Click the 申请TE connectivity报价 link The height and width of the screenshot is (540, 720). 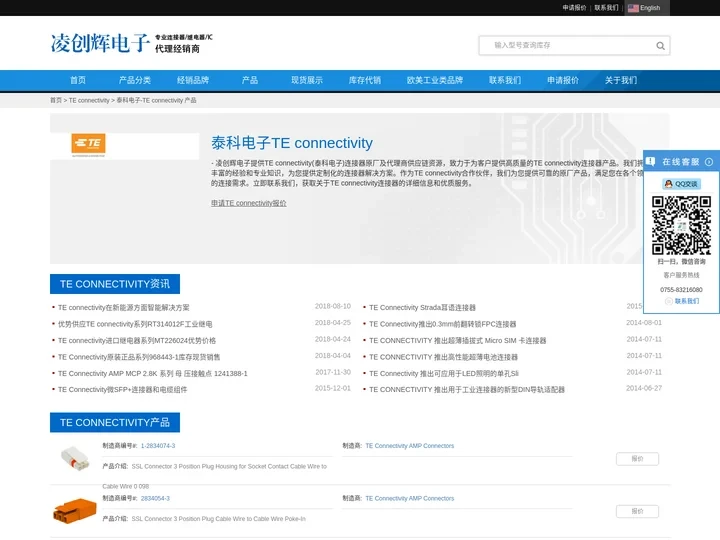click(248, 203)
